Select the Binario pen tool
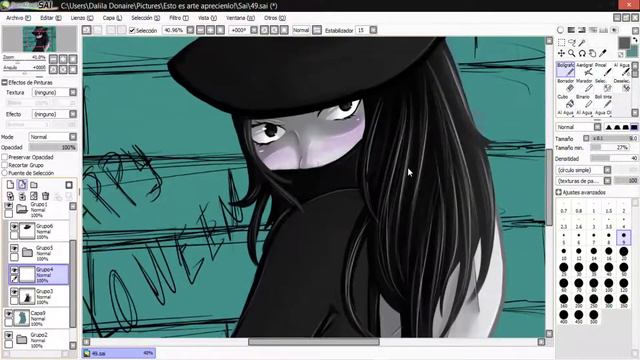The width and height of the screenshot is (640, 360). click(584, 102)
